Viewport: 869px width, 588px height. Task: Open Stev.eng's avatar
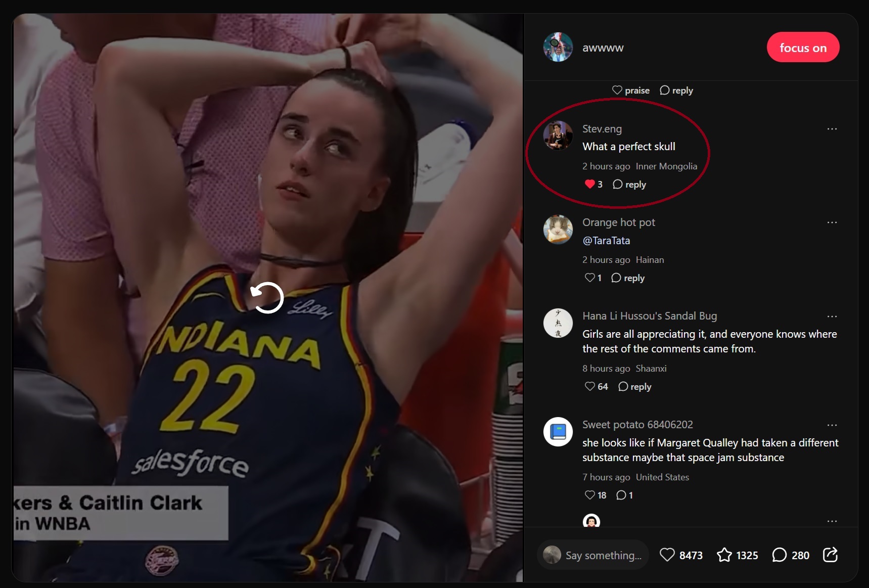pyautogui.click(x=558, y=135)
